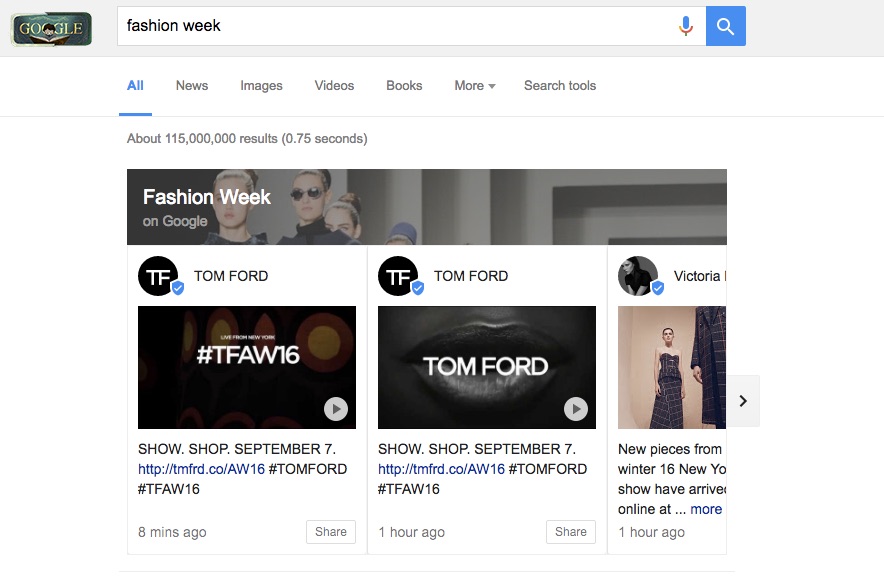884x585 pixels.
Task: Go to the Books tab
Action: tap(404, 86)
